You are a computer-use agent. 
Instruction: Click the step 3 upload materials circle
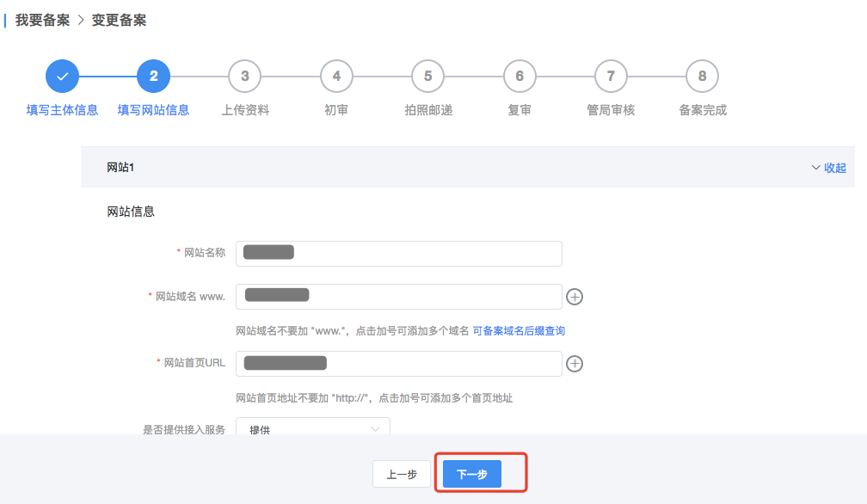point(245,77)
